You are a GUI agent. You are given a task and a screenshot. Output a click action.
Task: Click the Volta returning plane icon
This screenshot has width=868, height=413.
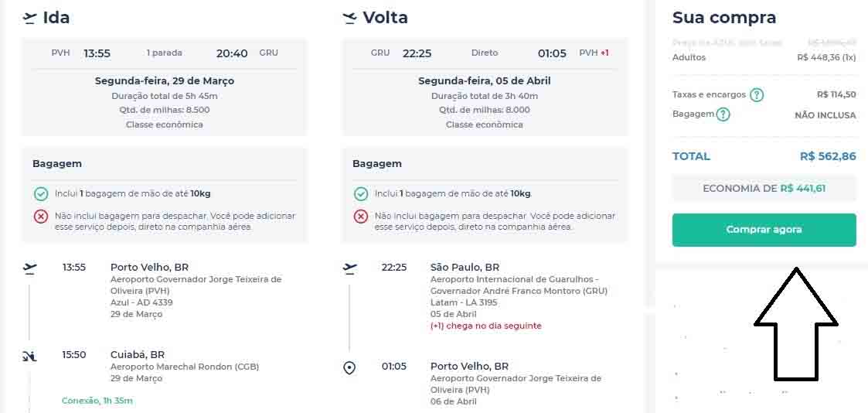[349, 18]
